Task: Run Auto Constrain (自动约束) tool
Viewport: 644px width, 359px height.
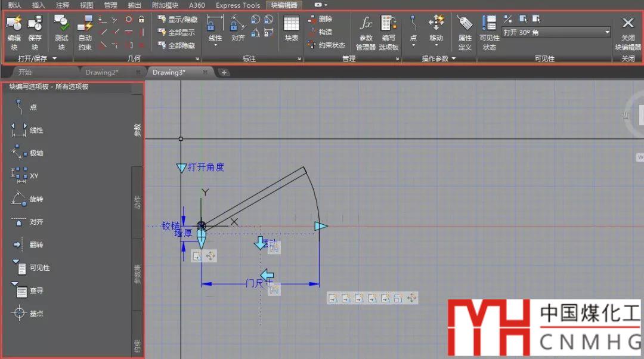Action: (85, 26)
